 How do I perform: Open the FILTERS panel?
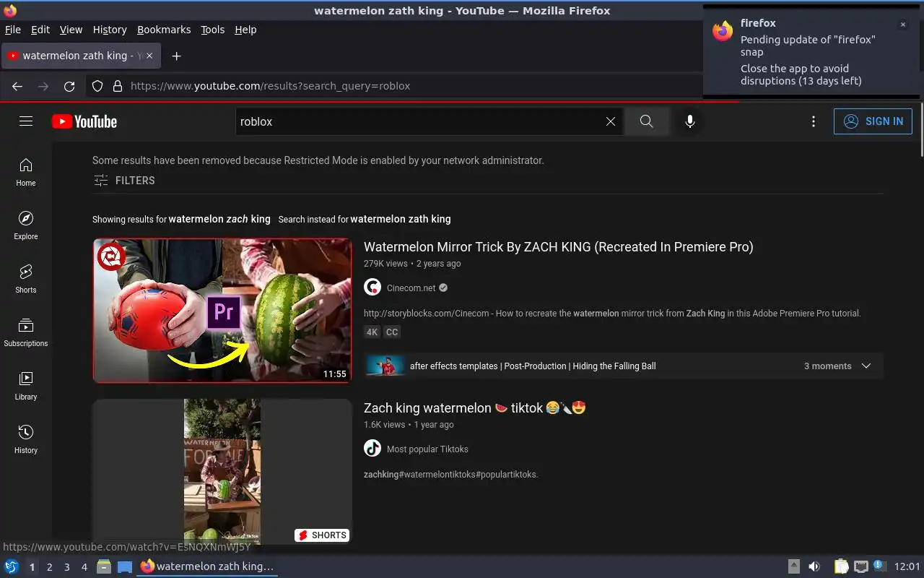124,181
